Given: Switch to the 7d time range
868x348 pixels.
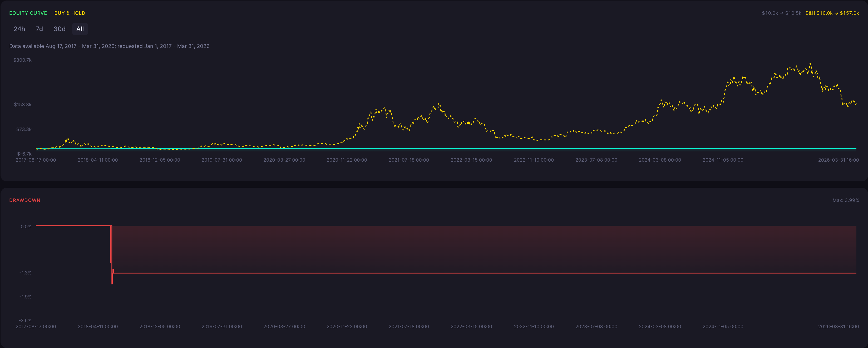Looking at the screenshot, I should point(40,29).
